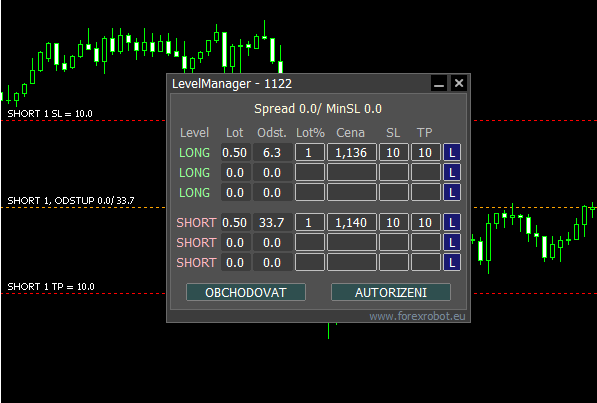
Task: Click empty Cena field in second LONG row
Action: pos(351,173)
